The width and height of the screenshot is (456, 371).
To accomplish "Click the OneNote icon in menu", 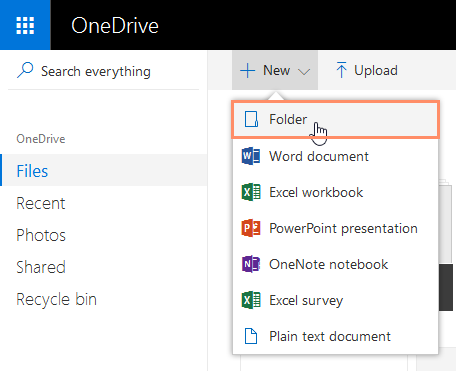I will pyautogui.click(x=251, y=264).
